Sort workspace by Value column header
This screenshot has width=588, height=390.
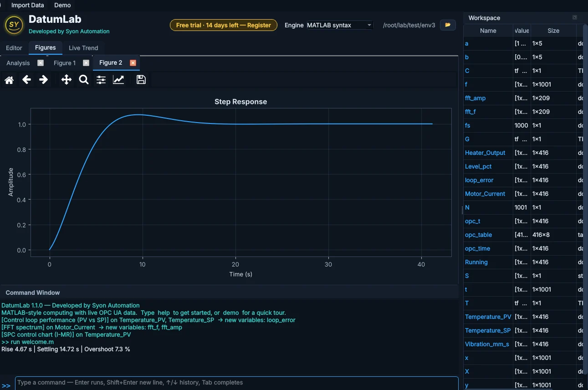coord(522,31)
